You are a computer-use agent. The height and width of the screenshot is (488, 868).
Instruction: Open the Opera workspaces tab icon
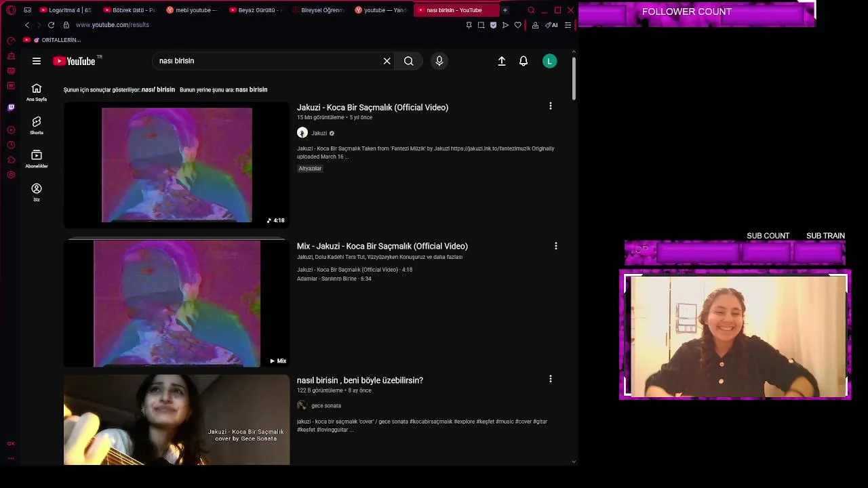point(28,10)
